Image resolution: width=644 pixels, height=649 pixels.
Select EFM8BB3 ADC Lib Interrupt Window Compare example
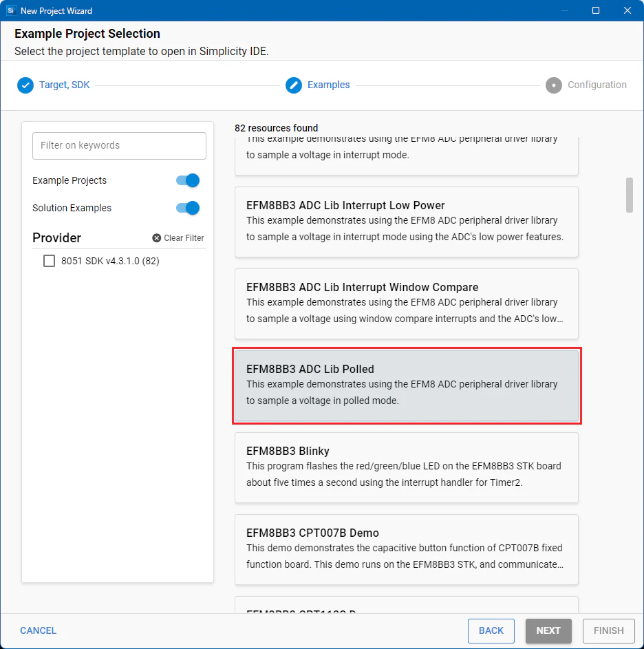click(406, 304)
